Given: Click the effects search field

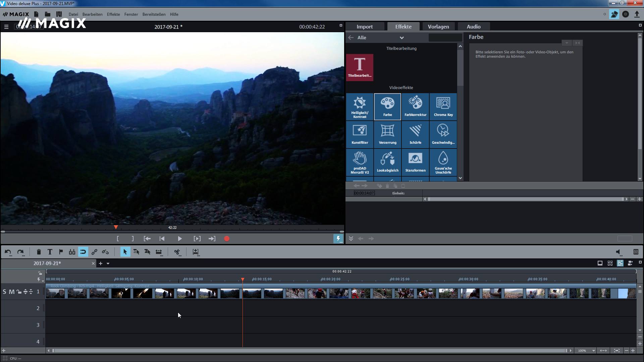Looking at the screenshot, I should pos(445,38).
